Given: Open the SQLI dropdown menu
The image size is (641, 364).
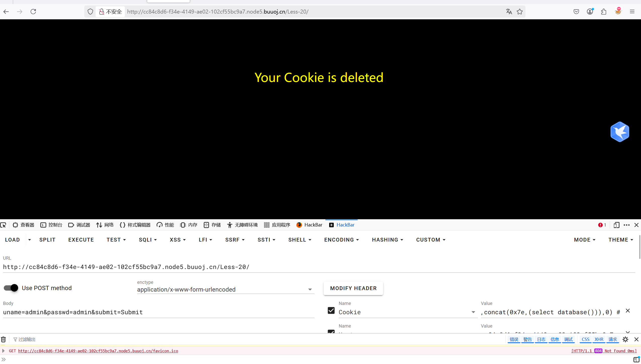Looking at the screenshot, I should 148,240.
